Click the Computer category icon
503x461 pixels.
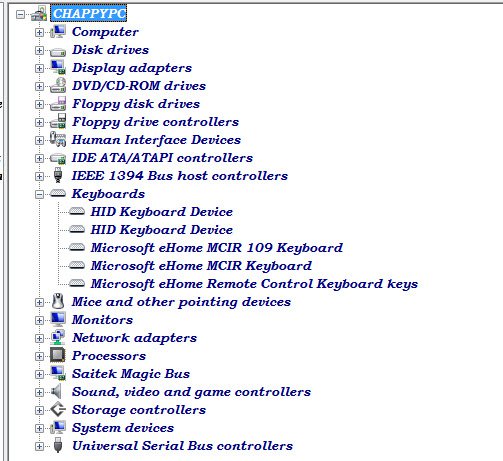pyautogui.click(x=58, y=32)
